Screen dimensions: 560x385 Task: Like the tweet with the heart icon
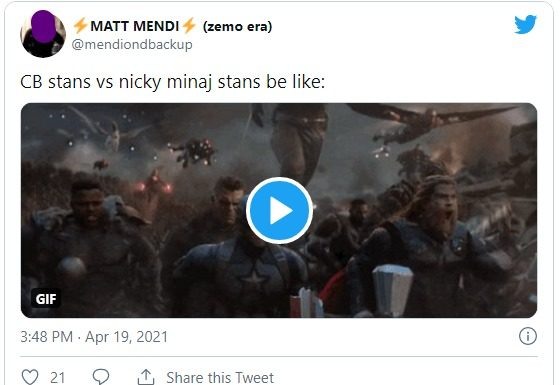(x=30, y=377)
